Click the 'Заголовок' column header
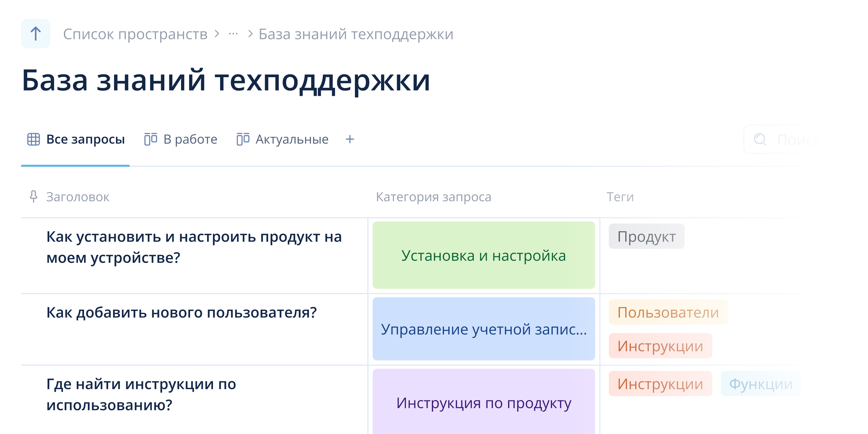This screenshot has height=434, width=868. pos(78,197)
